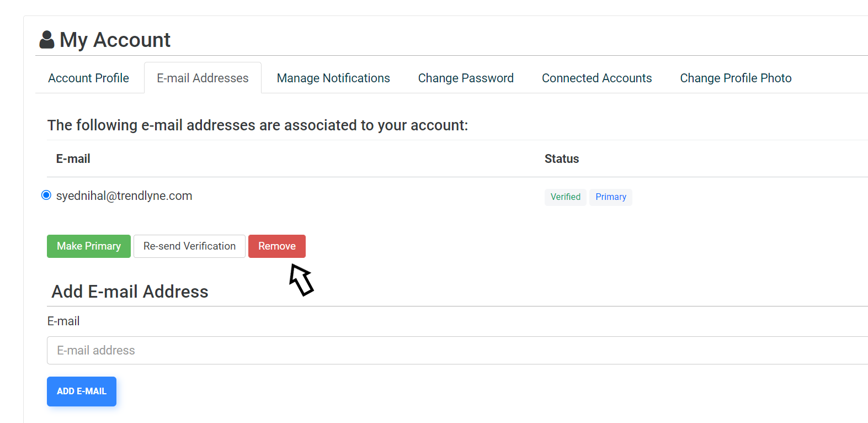Click Re-send Verification button
Viewport: 868px width, 423px height.
click(189, 246)
